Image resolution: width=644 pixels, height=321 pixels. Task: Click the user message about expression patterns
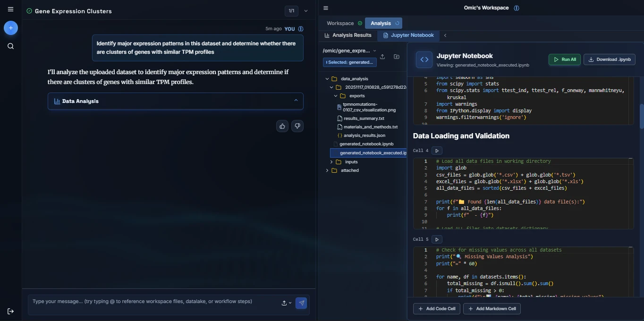click(198, 48)
